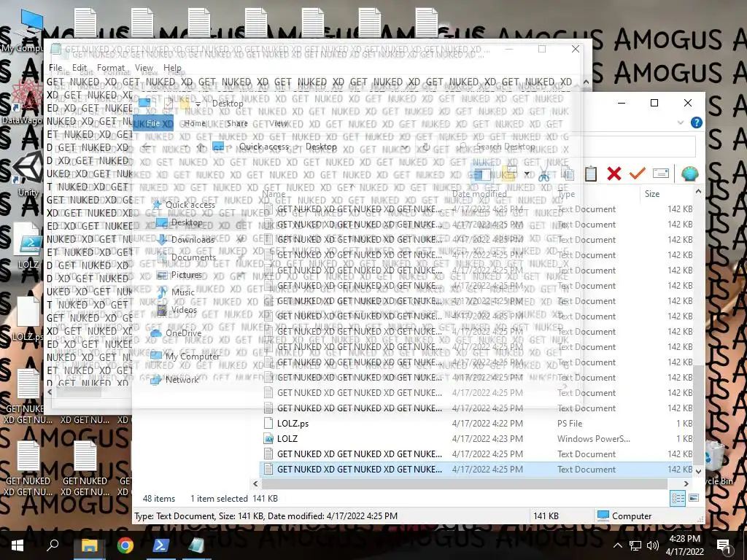This screenshot has width=747, height=560.
Task: Sort files by Size column header
Action: (652, 194)
